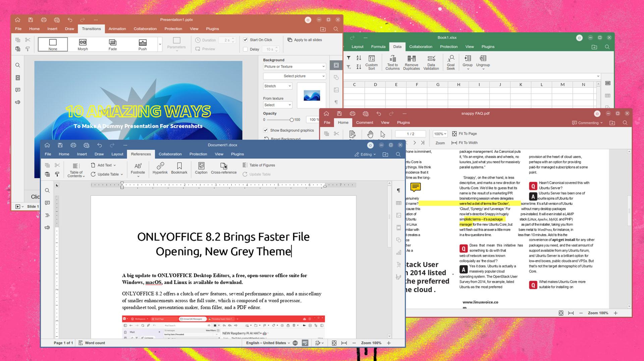
Task: Click Remove Duplicates in spreadsheet ribbon
Action: pyautogui.click(x=411, y=62)
